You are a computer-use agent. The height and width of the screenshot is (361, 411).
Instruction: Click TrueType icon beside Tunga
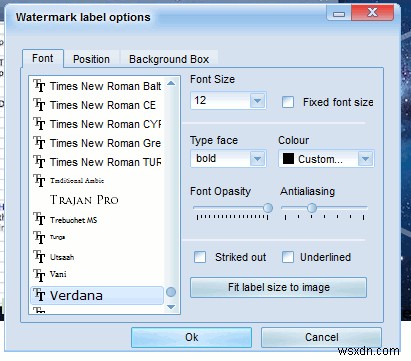click(39, 238)
